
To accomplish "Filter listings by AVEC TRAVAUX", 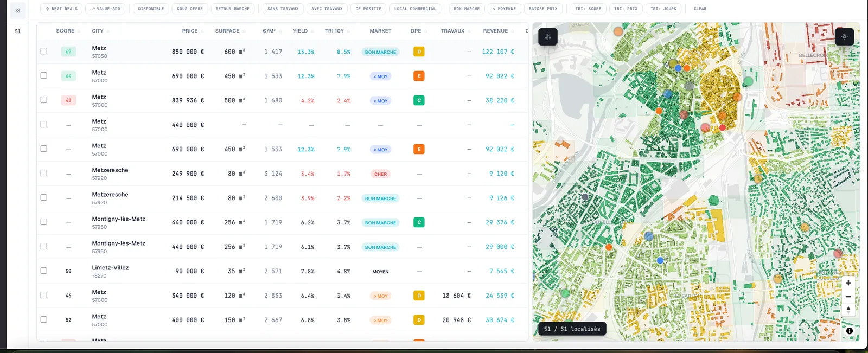I will pyautogui.click(x=327, y=9).
